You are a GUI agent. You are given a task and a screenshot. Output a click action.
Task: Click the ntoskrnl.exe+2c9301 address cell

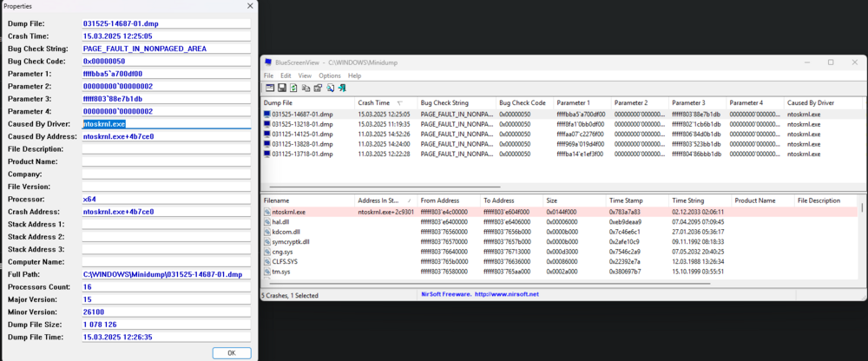pyautogui.click(x=386, y=212)
